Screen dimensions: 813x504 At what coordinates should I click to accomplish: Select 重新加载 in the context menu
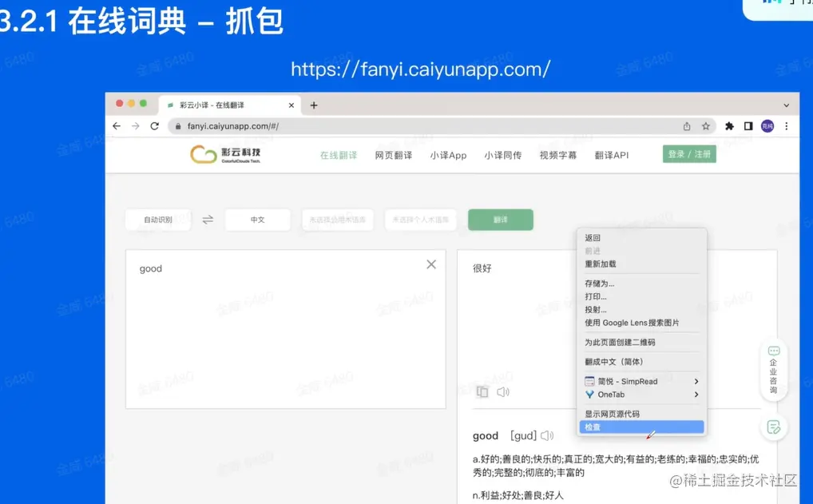641,264
